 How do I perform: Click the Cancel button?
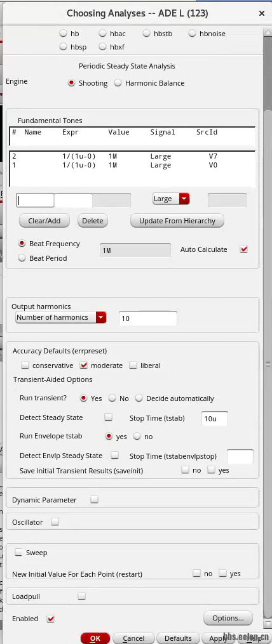click(133, 638)
